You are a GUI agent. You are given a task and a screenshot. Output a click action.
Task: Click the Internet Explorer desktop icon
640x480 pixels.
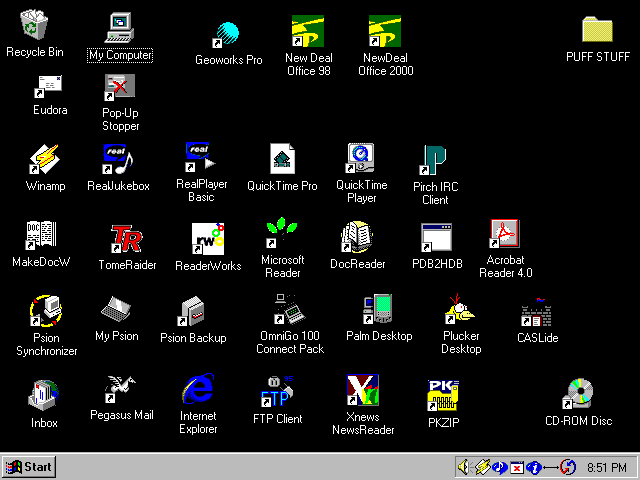point(198,390)
